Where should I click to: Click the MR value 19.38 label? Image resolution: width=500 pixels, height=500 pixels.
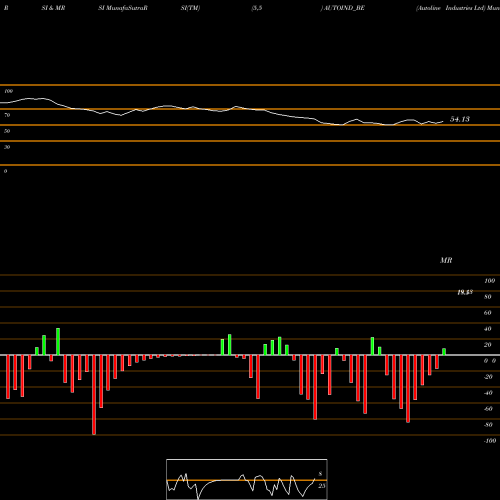465,292
